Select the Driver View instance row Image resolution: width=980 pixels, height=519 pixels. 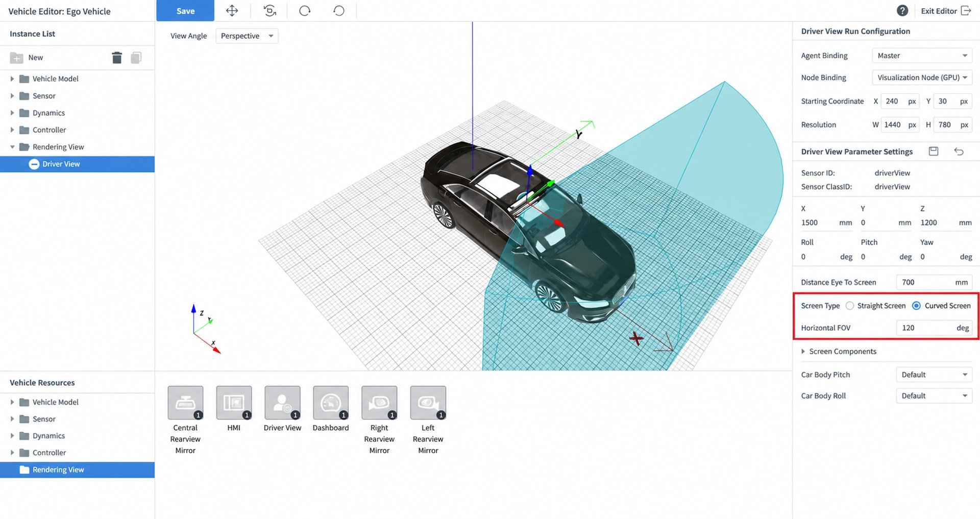[x=77, y=164]
